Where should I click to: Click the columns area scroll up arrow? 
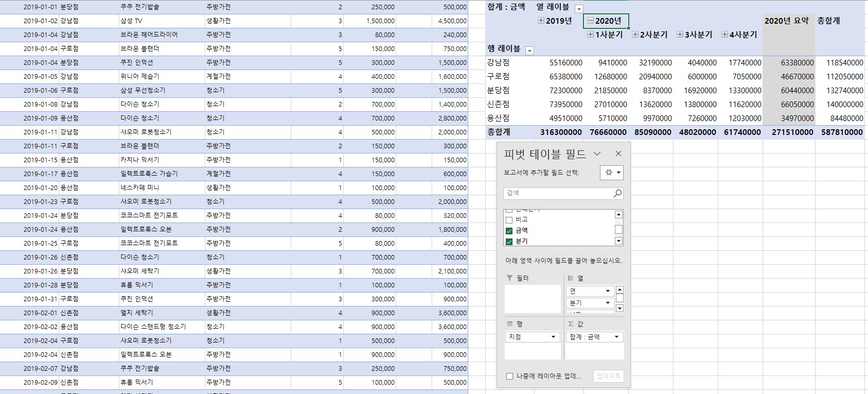pos(619,290)
